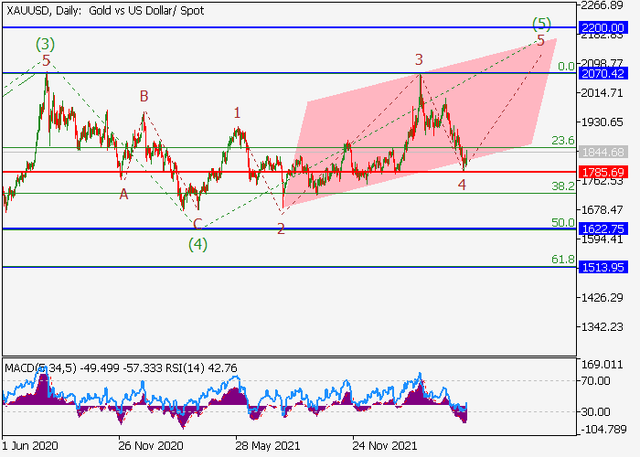
Task: Click the 169.011 indicator scale value
Action: click(602, 364)
